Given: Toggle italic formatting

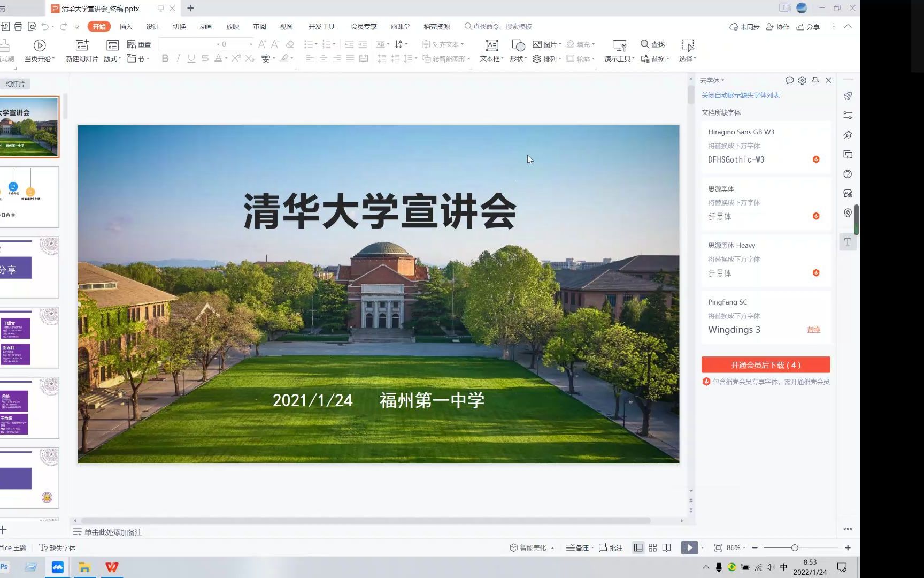Looking at the screenshot, I should click(x=178, y=58).
